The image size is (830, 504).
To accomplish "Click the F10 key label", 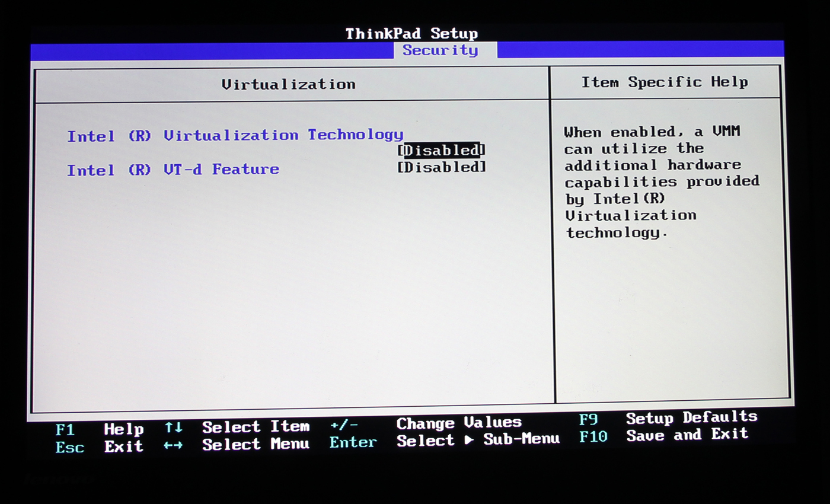I will [x=593, y=437].
